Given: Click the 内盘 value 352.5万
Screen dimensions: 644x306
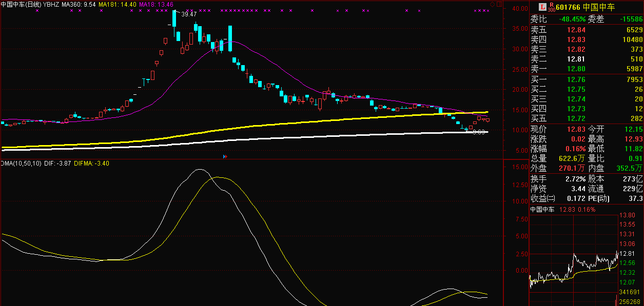Looking at the screenshot, I should tap(630, 168).
